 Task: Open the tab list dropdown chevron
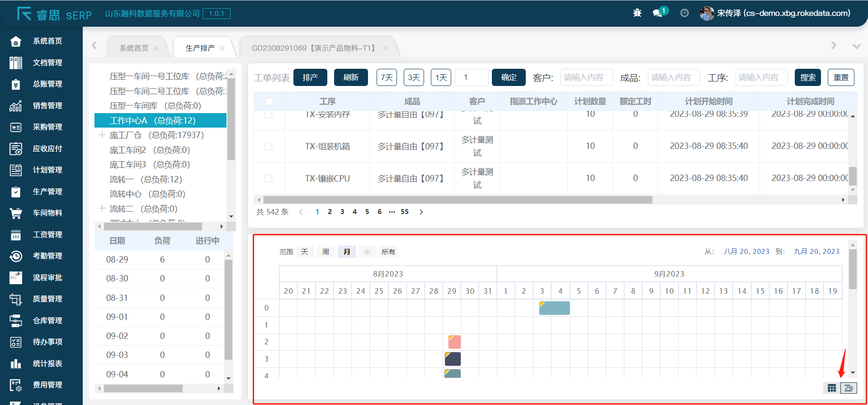point(856,46)
